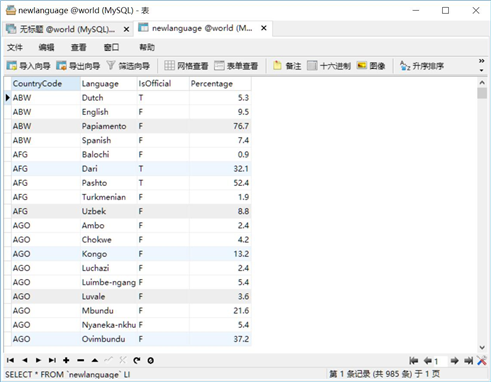Open the Image (图像) viewer
Viewport: 491px width, 382px height.
point(371,66)
